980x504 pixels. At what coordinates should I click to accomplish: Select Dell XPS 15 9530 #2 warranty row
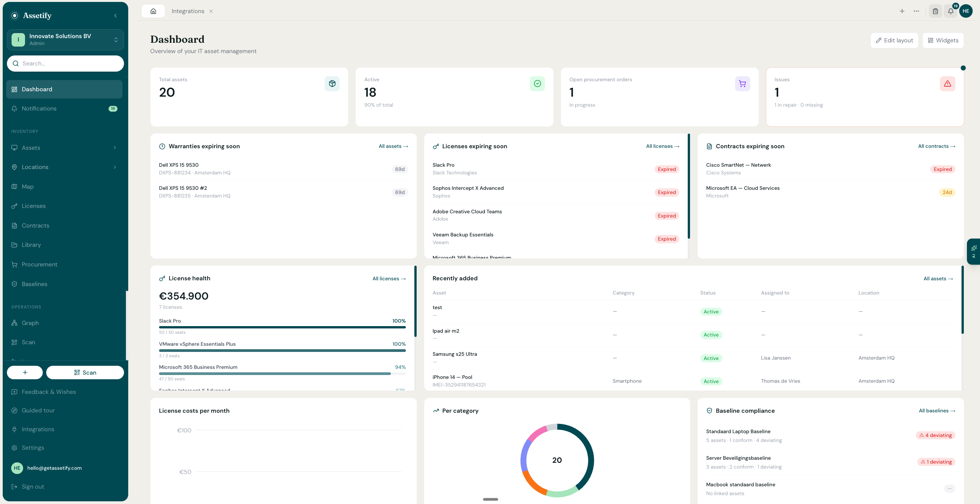(283, 192)
